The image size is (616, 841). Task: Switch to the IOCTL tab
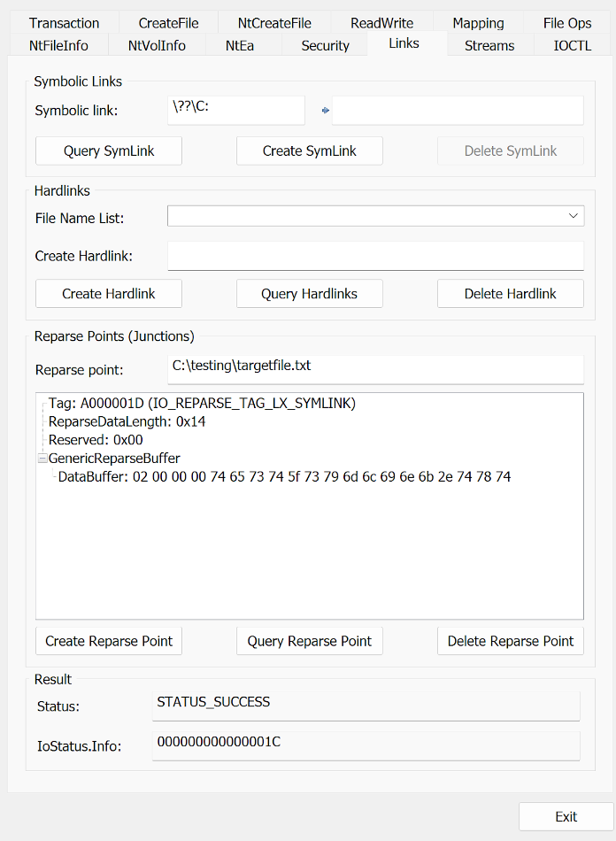tap(573, 45)
